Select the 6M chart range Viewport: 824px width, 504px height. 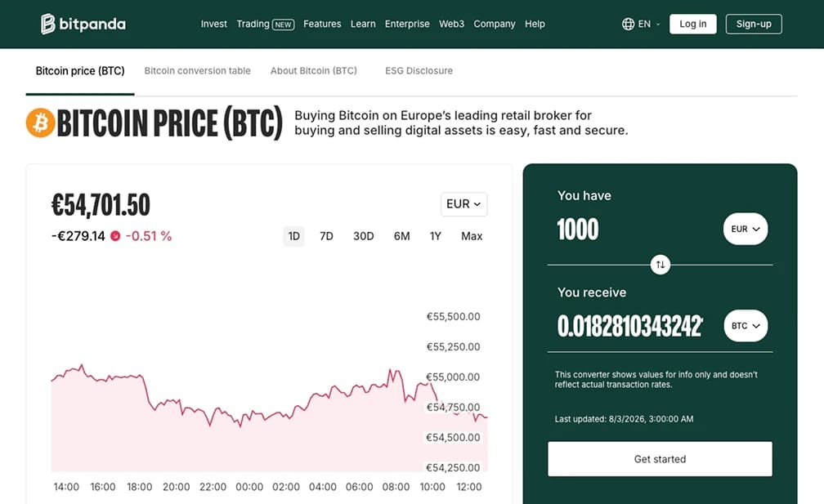pyautogui.click(x=401, y=236)
